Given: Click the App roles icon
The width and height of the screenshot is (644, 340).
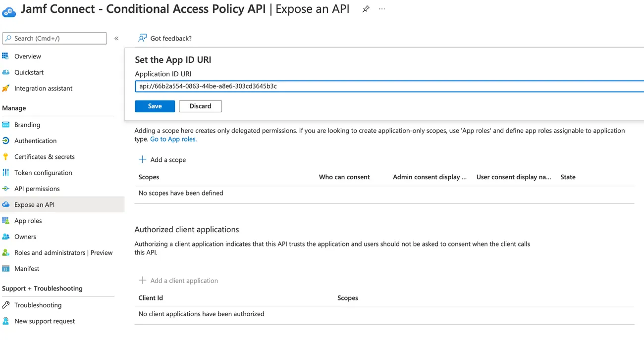Looking at the screenshot, I should (5, 221).
